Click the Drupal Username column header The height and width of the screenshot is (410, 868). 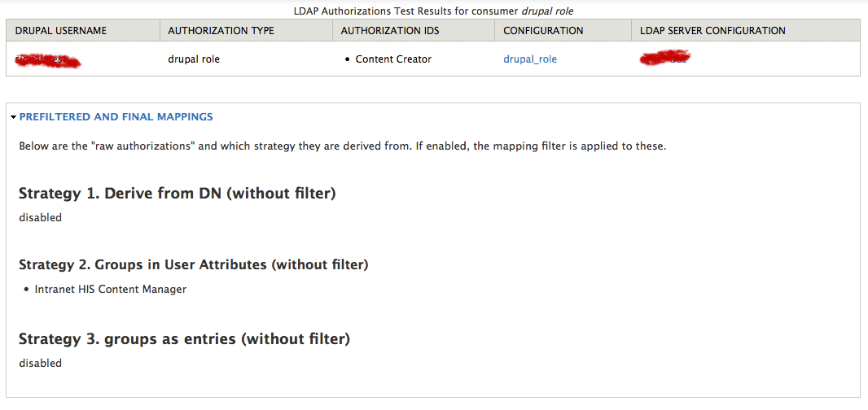pos(61,31)
